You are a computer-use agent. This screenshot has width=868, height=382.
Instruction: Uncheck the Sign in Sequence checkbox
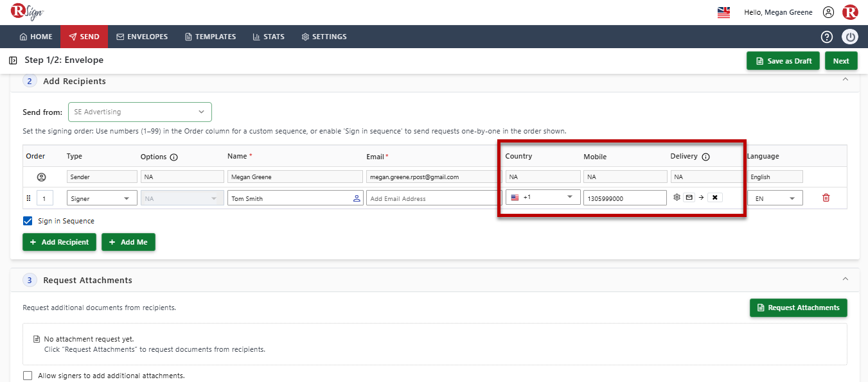(x=28, y=221)
